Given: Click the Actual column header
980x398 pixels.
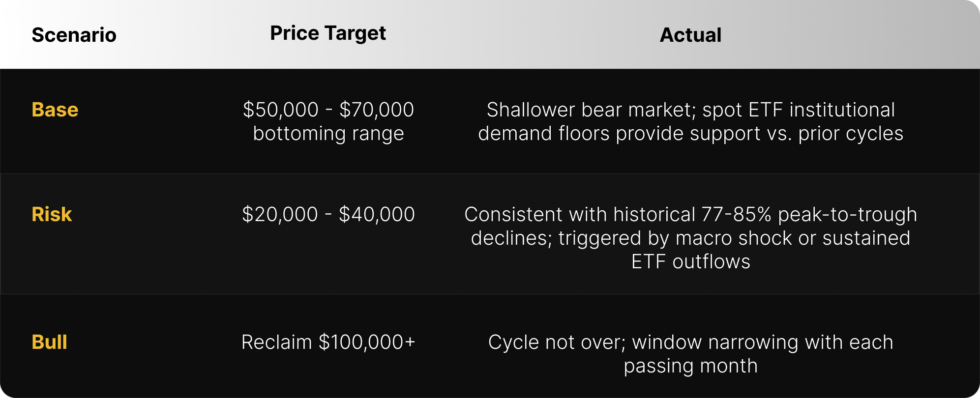Looking at the screenshot, I should click(690, 35).
